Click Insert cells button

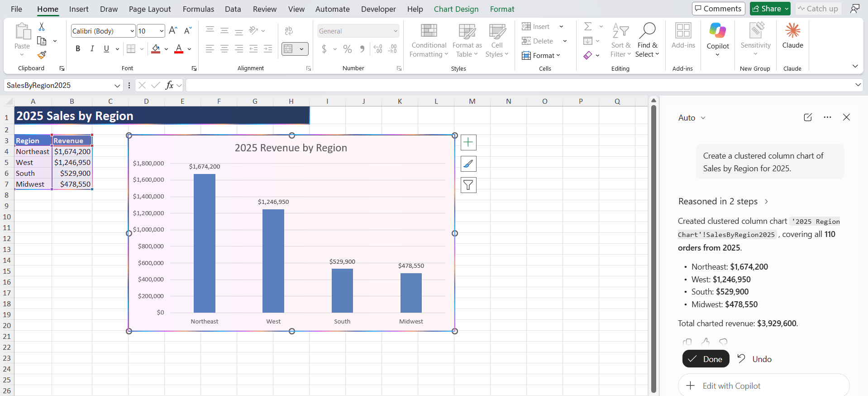pos(536,26)
